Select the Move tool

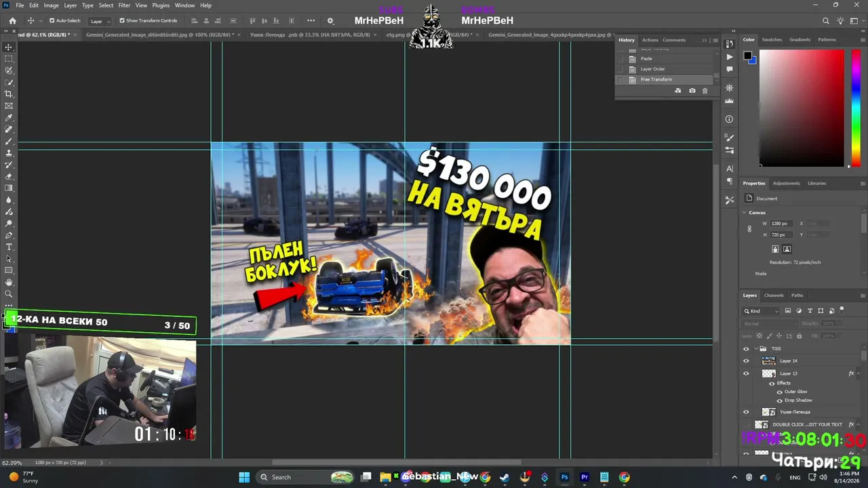click(x=9, y=47)
